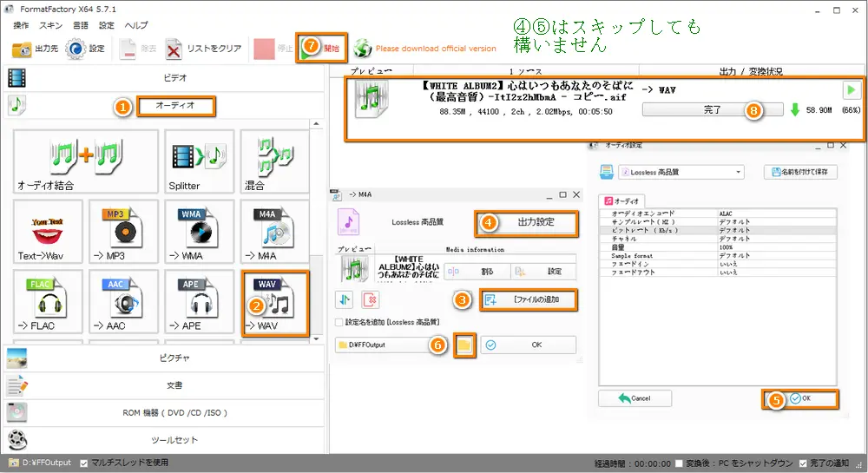Click OK in the M4A dialog
This screenshot has height=473, width=868.
click(528, 345)
